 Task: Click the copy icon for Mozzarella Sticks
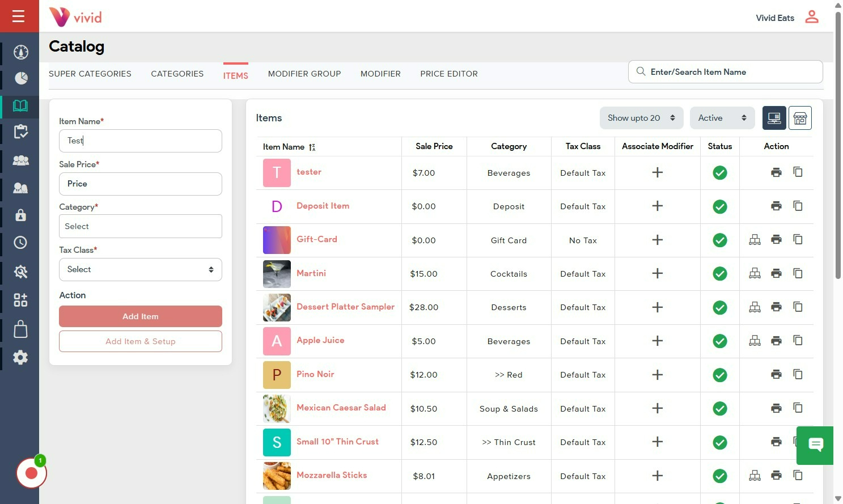[798, 475]
